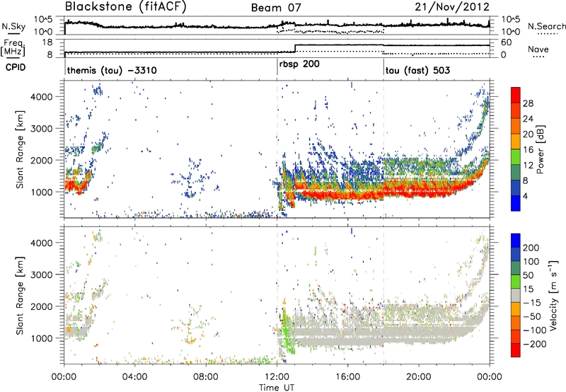Pick the blue top segment of Velocity color bar

coord(516,241)
